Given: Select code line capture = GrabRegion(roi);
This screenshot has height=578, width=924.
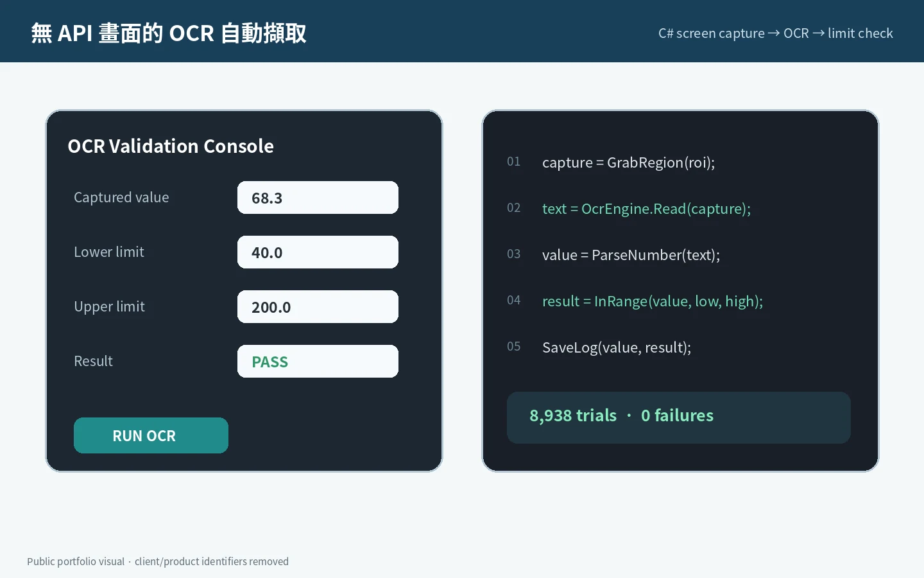Looking at the screenshot, I should point(628,162).
